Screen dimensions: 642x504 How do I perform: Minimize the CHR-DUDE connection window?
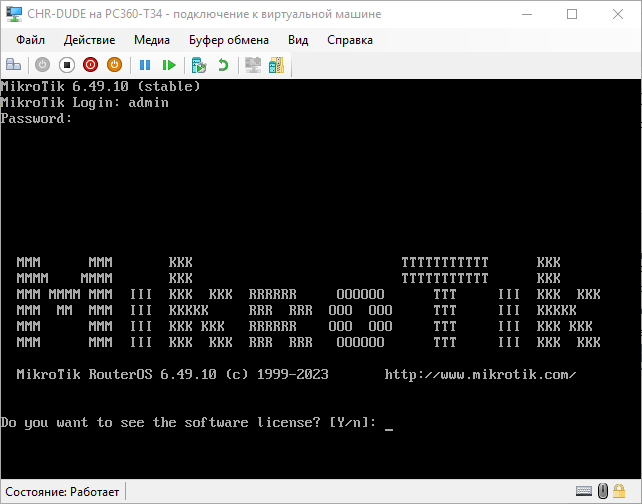(x=527, y=14)
